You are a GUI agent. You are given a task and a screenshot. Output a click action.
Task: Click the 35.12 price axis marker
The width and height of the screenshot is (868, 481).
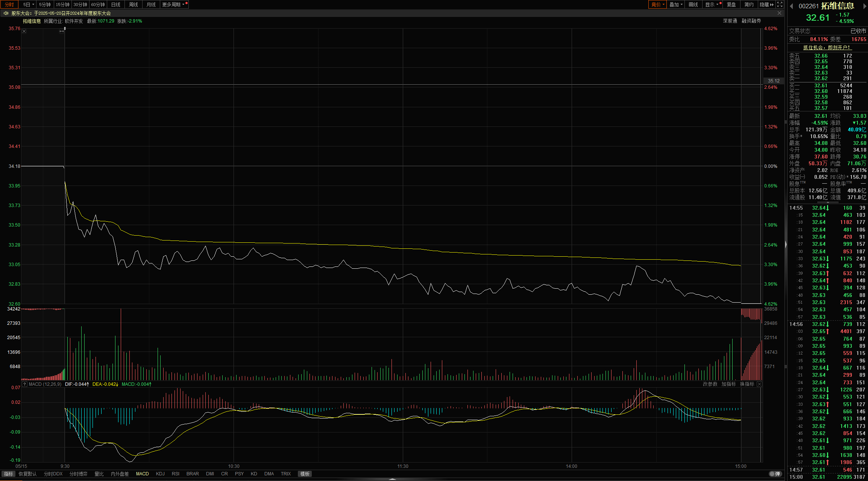(x=773, y=81)
